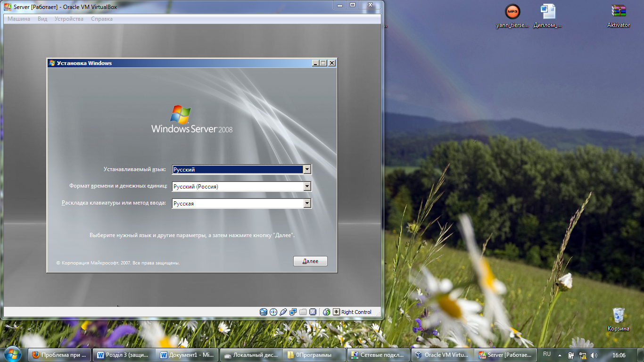Switch to Документ1 Word taskbar item
This screenshot has width=644, height=362.
[x=187, y=355]
